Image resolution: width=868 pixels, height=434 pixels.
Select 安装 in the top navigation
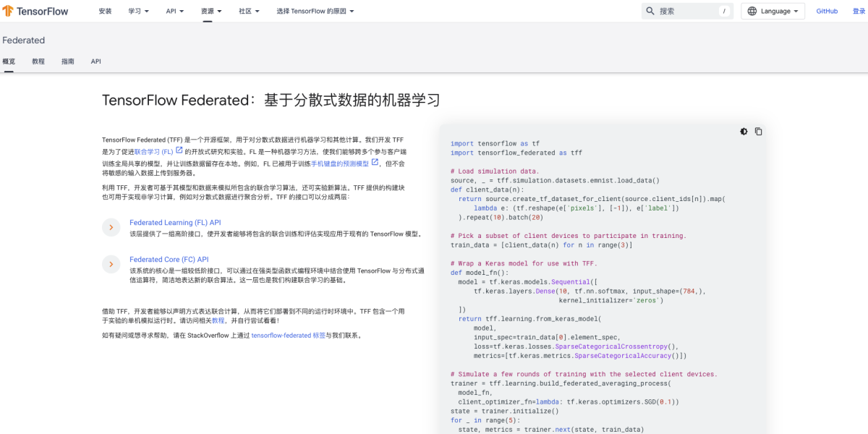105,11
